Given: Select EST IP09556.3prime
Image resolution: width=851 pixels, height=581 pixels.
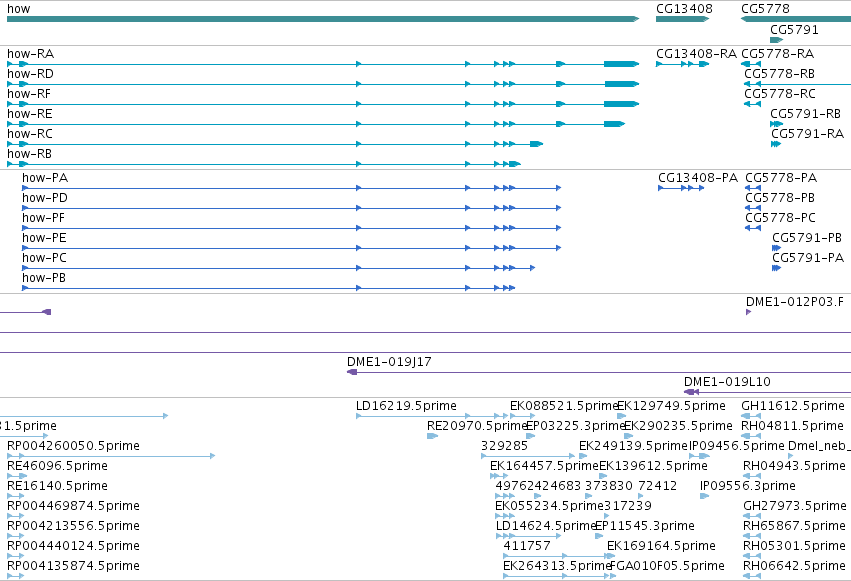Looking at the screenshot, I should [x=748, y=486].
